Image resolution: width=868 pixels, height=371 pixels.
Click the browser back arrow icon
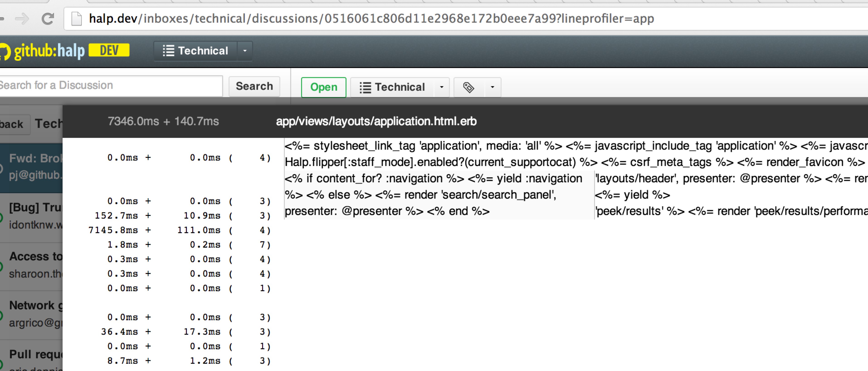(3, 17)
